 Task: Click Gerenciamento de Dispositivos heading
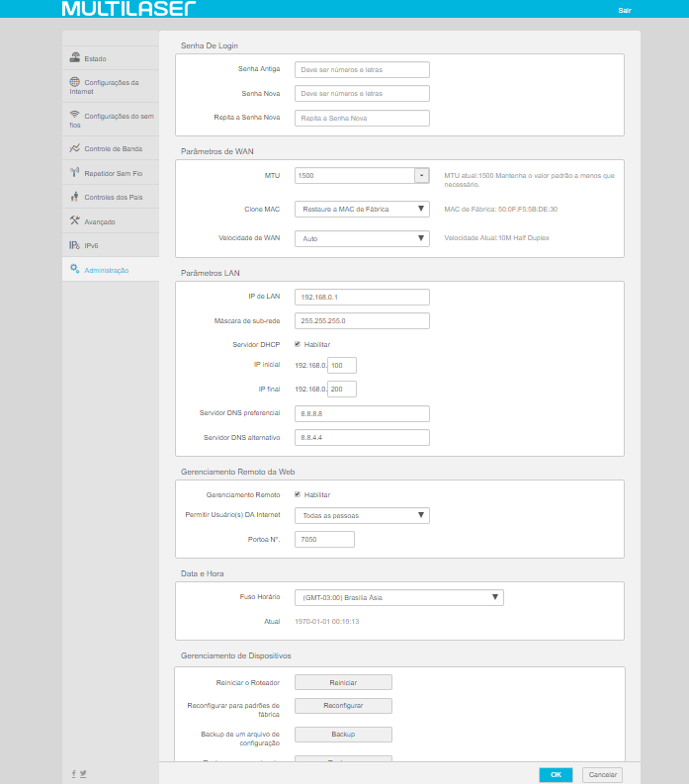235,655
